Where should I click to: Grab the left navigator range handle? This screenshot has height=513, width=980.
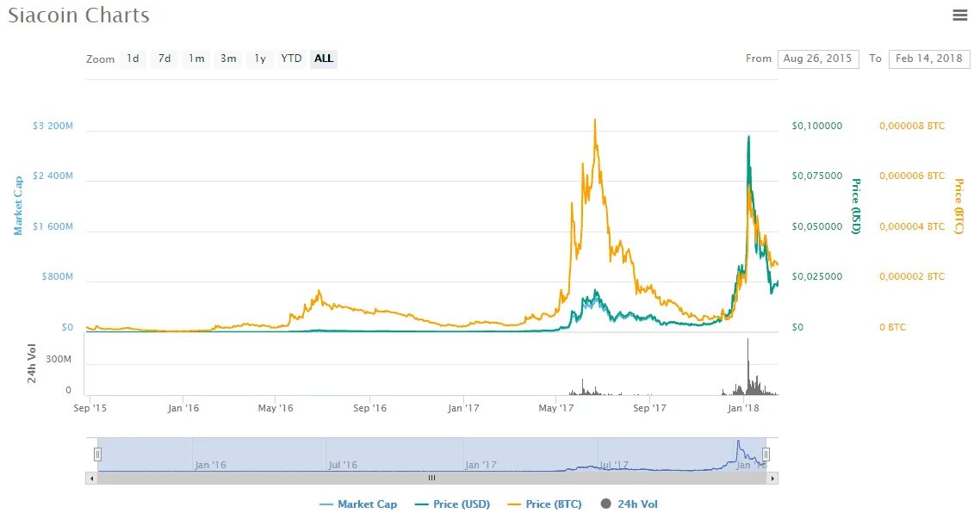click(97, 454)
